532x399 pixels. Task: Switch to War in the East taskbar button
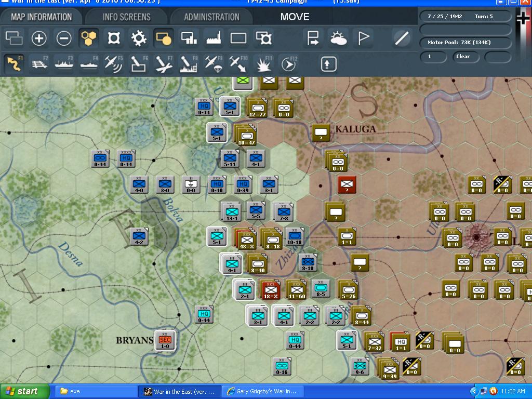pos(180,392)
